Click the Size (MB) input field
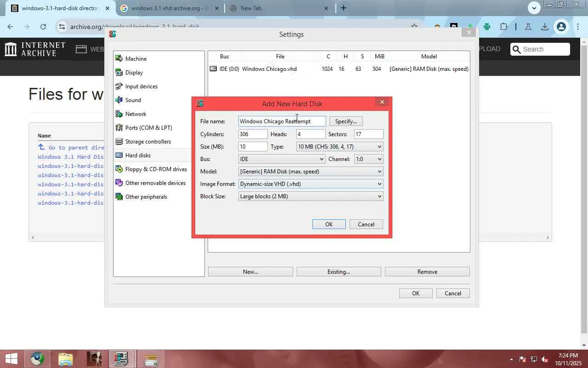 (253, 146)
